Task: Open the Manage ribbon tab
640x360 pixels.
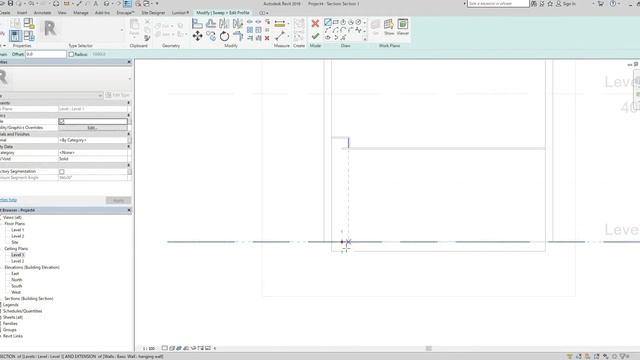Action: 81,13
